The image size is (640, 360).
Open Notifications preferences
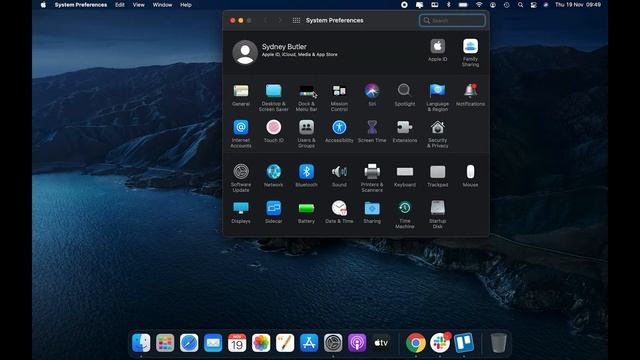click(x=470, y=95)
